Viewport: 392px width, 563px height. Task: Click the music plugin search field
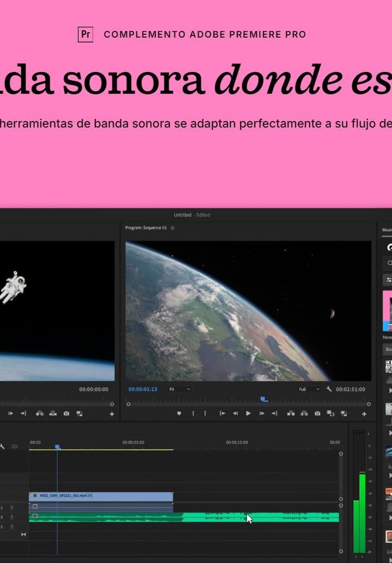tap(388, 263)
